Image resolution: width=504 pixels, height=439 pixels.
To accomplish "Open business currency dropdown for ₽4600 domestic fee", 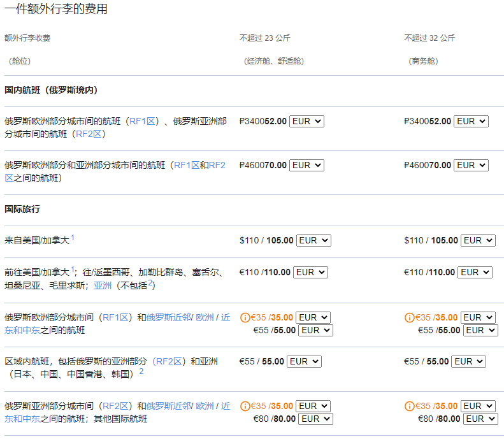I will [x=471, y=165].
